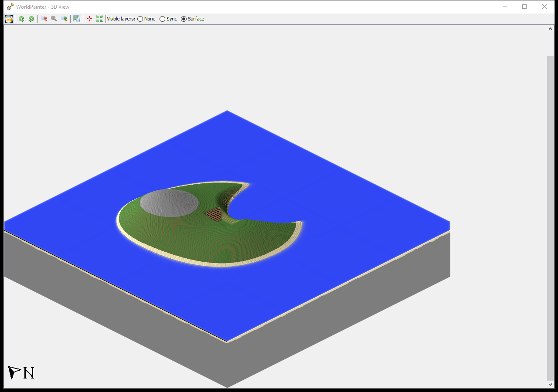Maximize the 3D View window

coord(524,7)
